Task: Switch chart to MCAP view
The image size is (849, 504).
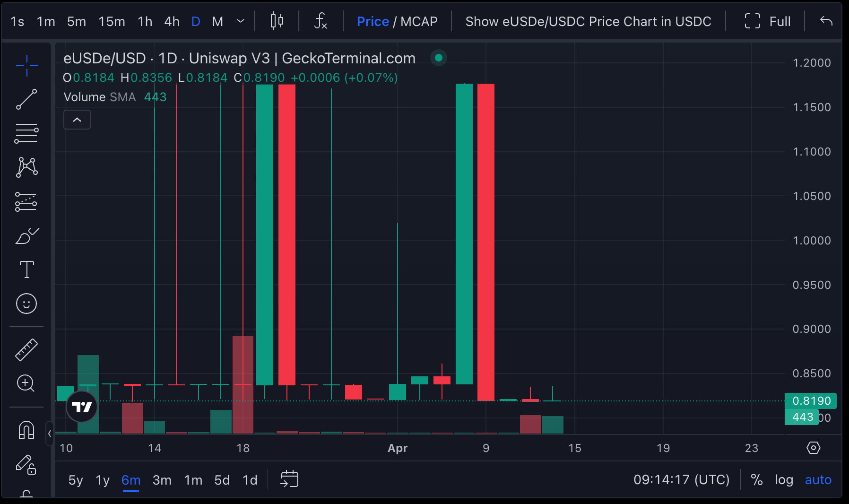Action: click(x=419, y=21)
